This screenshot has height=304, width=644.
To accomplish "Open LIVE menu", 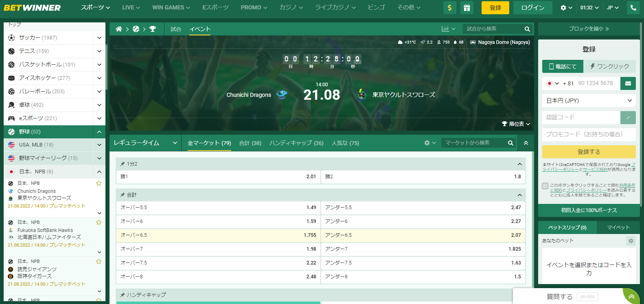I will coord(131,8).
